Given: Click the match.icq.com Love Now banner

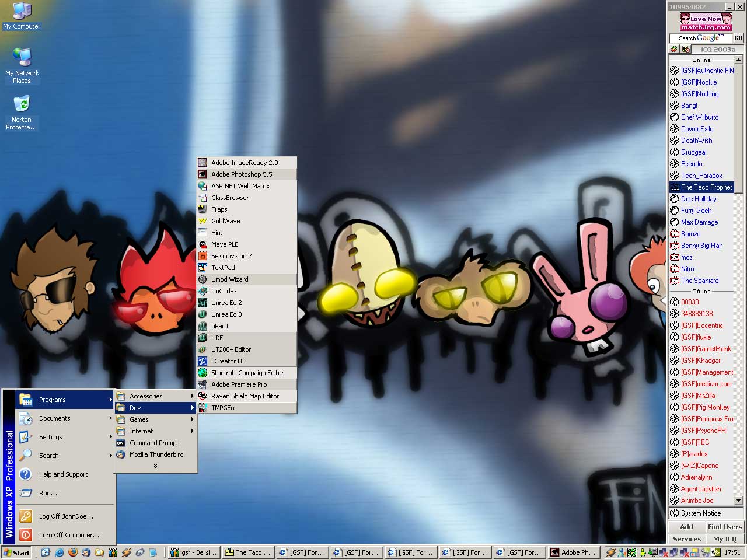Looking at the screenshot, I should 706,22.
